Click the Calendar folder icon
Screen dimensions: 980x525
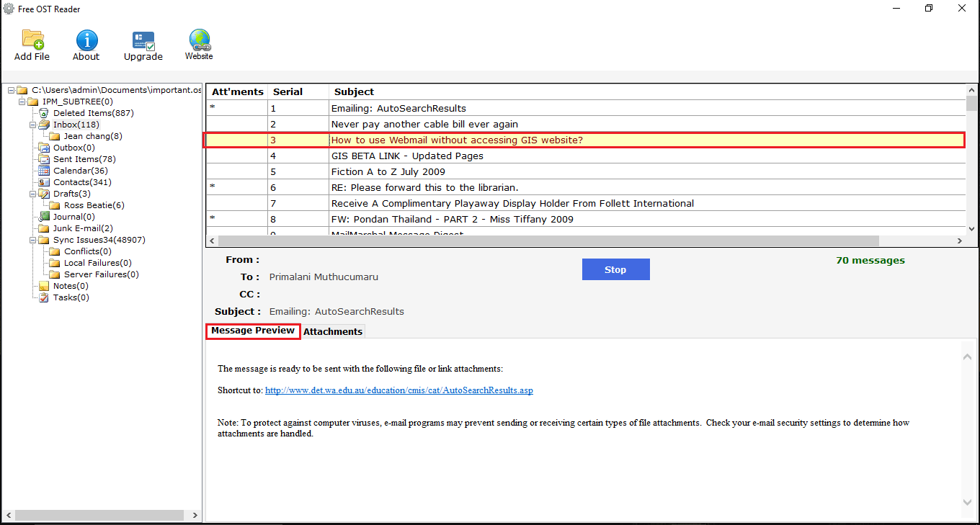pos(44,171)
